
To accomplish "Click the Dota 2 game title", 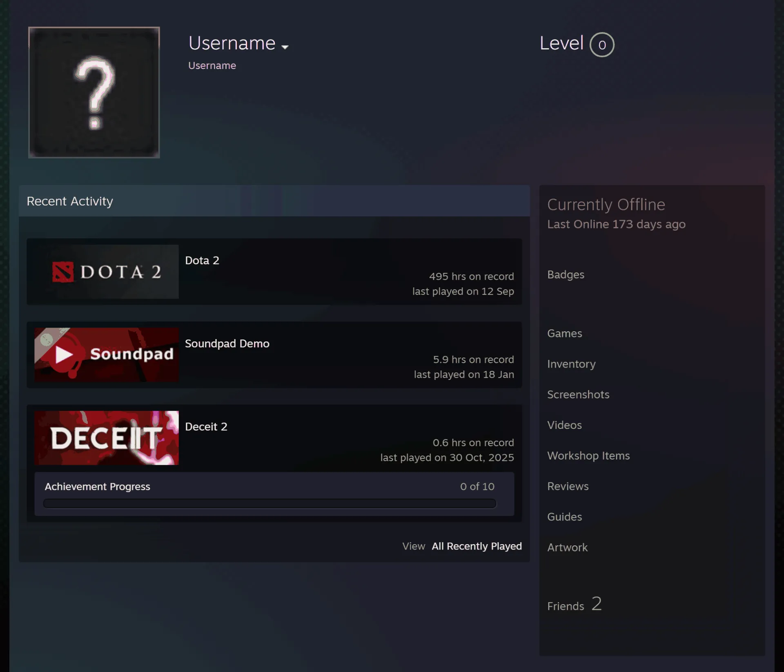I will pyautogui.click(x=202, y=260).
